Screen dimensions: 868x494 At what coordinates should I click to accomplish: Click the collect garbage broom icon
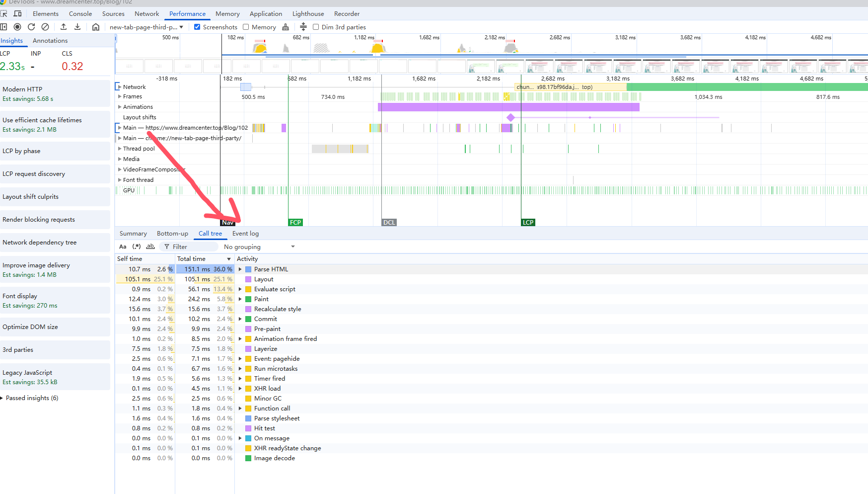286,27
